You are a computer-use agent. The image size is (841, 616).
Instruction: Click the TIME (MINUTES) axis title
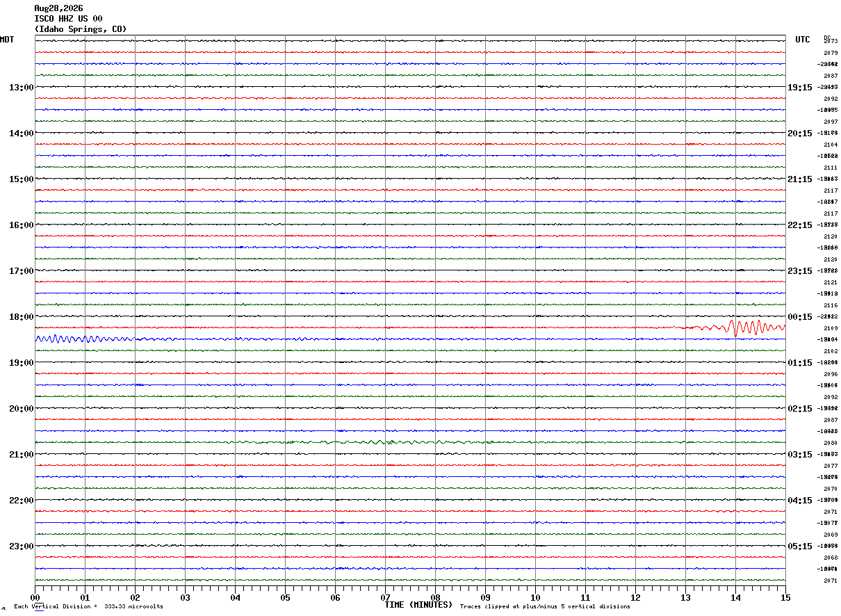coord(418,605)
